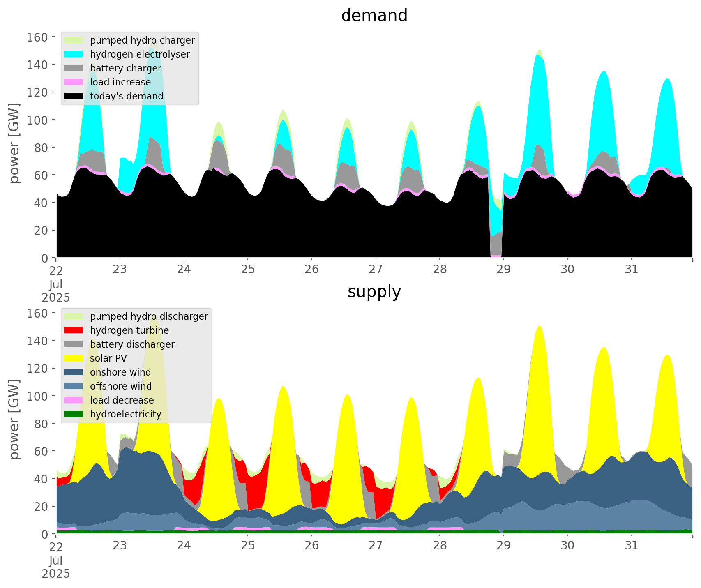
Task: Select the pink load increase legend swatch
Action: pos(74,82)
